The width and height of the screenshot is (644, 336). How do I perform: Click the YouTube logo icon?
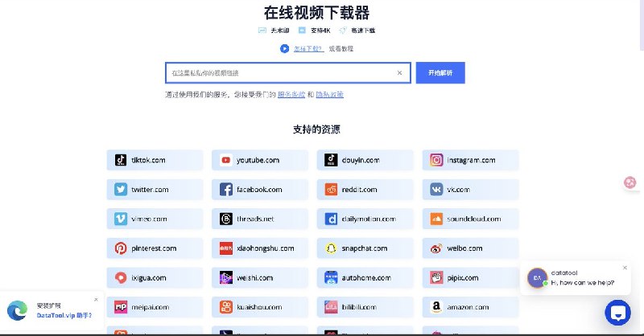click(226, 160)
